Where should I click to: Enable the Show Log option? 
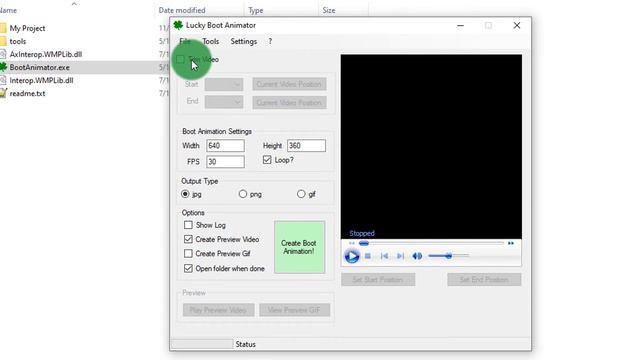pos(188,225)
